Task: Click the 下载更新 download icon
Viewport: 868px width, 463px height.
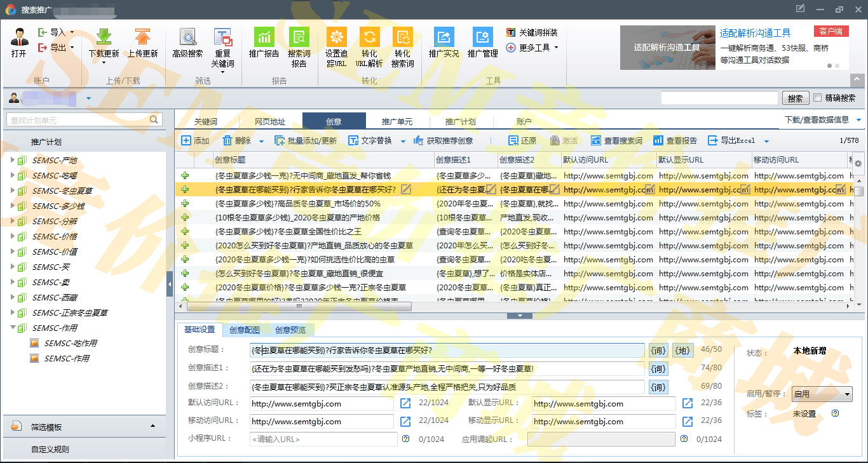Action: pos(104,38)
